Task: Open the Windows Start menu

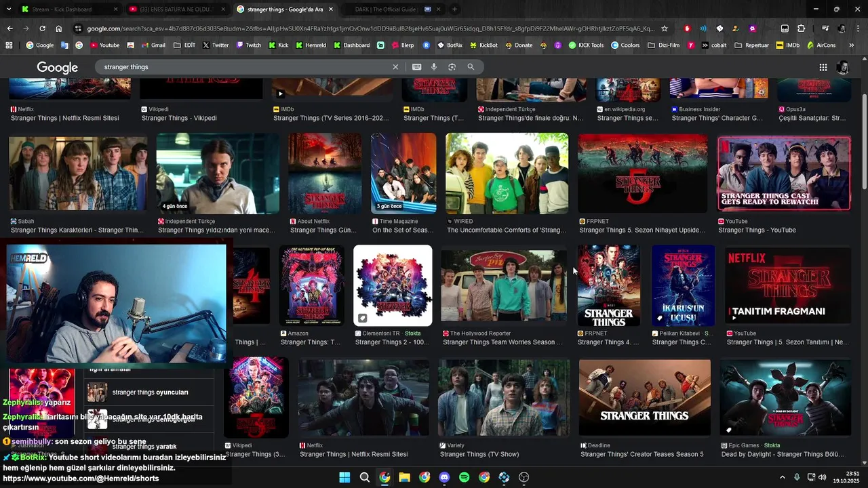Action: pos(344,477)
